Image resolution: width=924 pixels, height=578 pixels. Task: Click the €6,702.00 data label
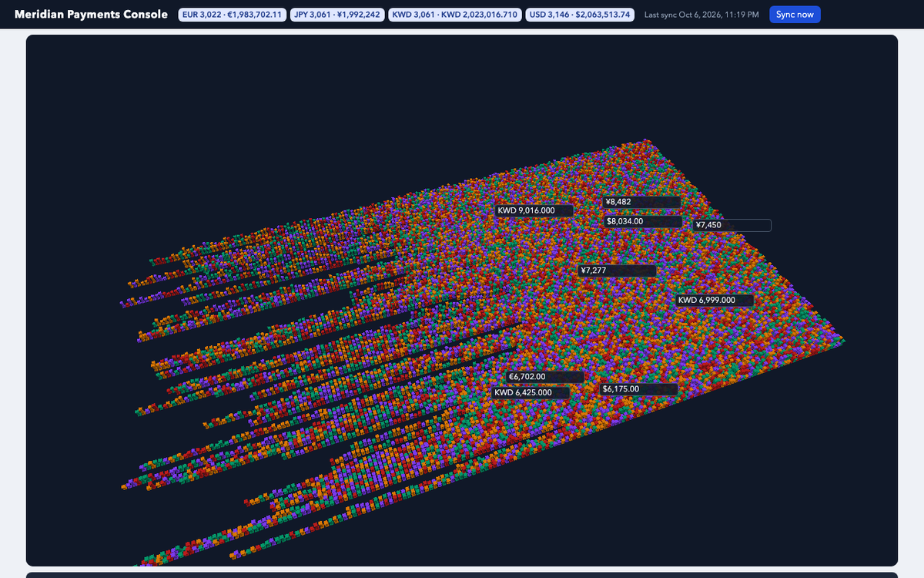(x=545, y=377)
